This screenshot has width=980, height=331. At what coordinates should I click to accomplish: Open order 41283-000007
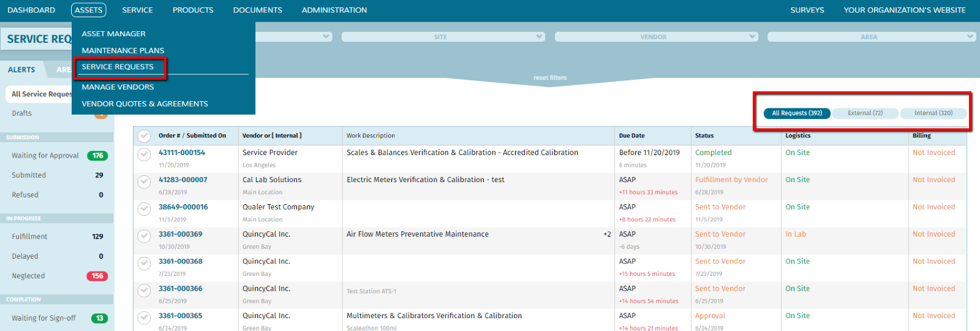click(183, 180)
